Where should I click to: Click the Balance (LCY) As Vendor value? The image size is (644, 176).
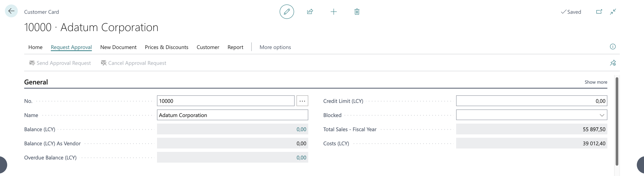tap(301, 143)
